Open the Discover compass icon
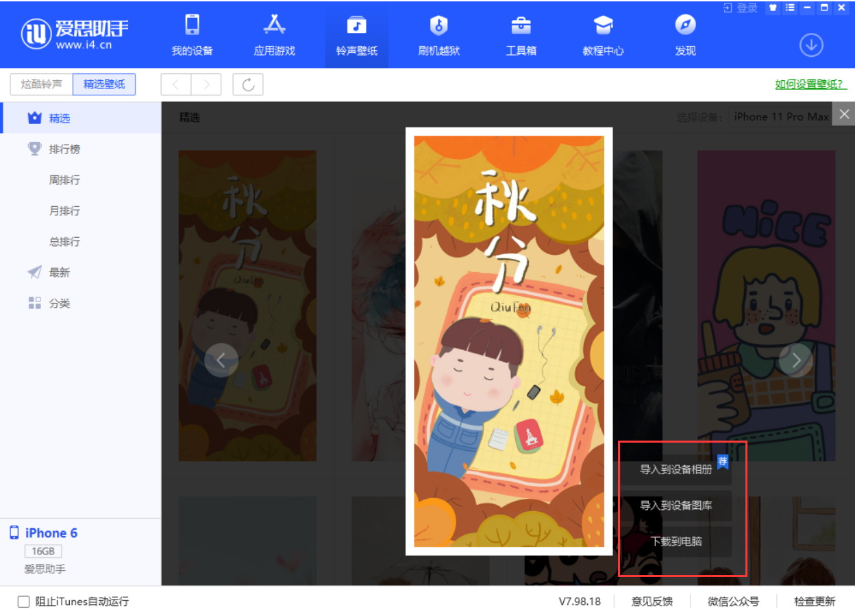This screenshot has height=616, width=855. click(685, 26)
